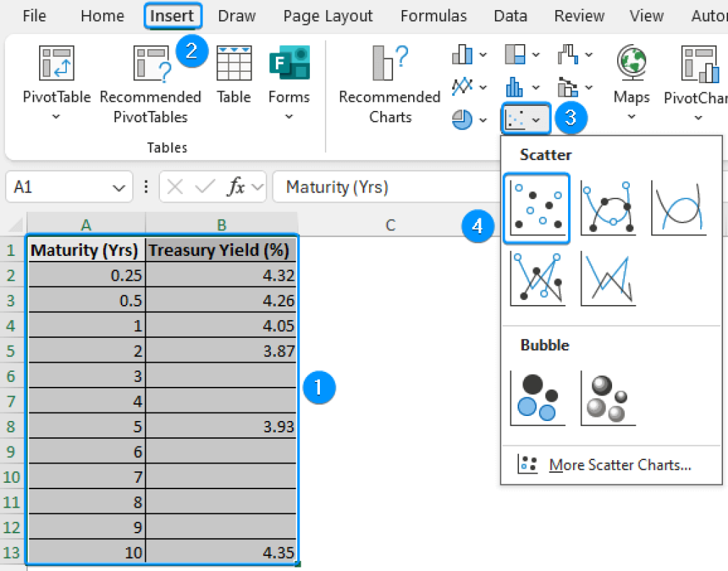Open the Histogram chart icon
728x571 pixels.
pyautogui.click(x=515, y=86)
